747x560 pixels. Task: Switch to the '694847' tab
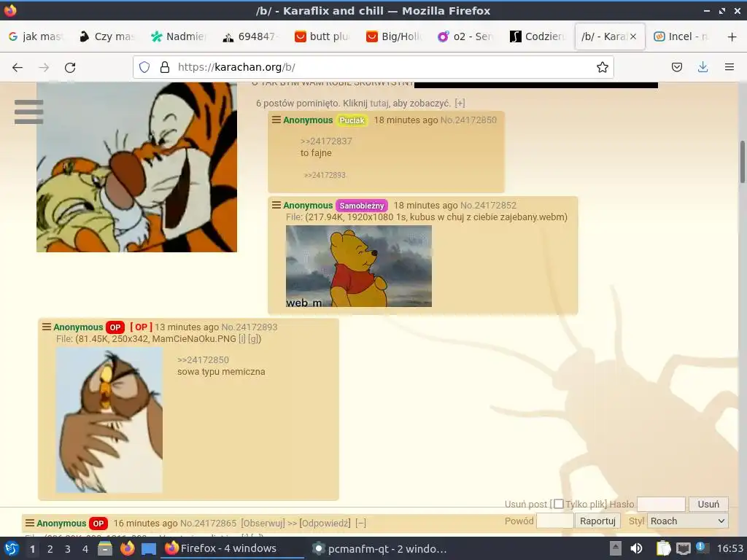tap(251, 36)
